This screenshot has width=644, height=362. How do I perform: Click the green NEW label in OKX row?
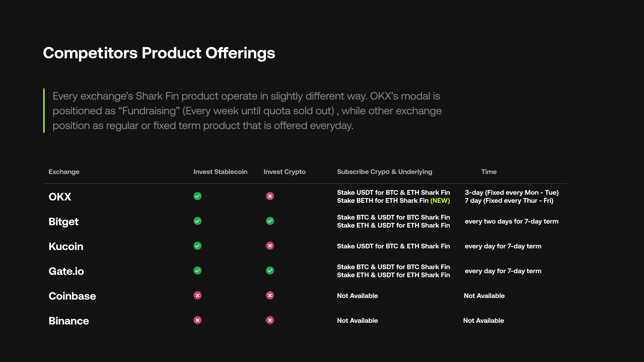tap(440, 200)
